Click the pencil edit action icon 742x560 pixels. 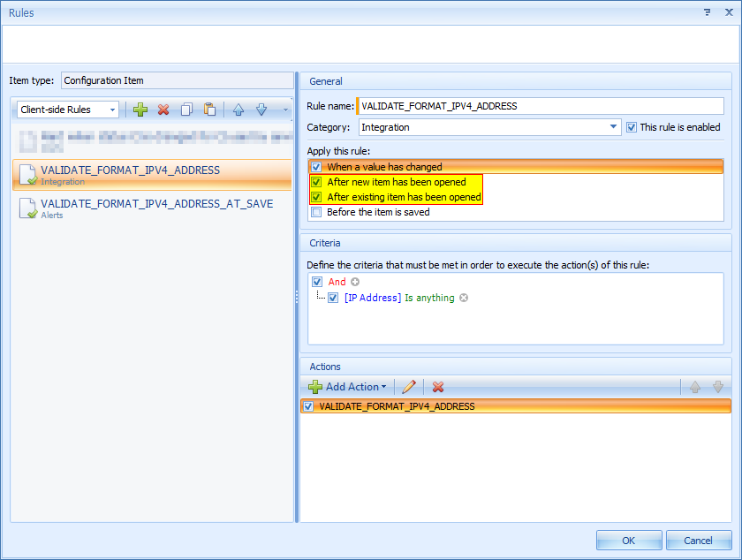click(408, 387)
